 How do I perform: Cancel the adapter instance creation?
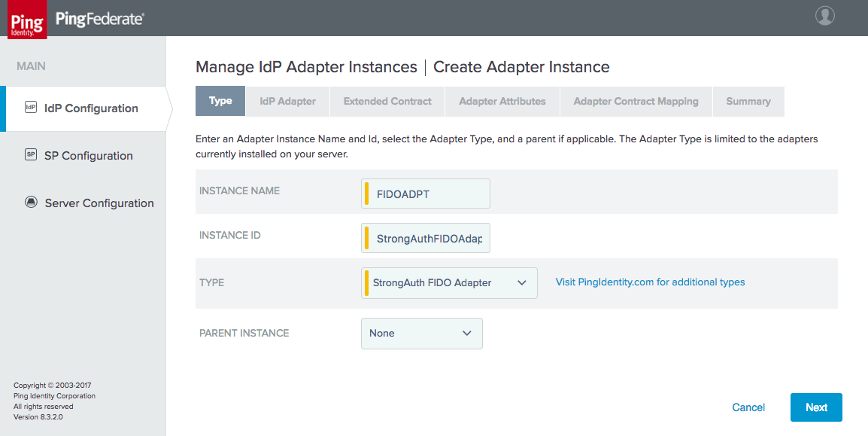pos(748,407)
